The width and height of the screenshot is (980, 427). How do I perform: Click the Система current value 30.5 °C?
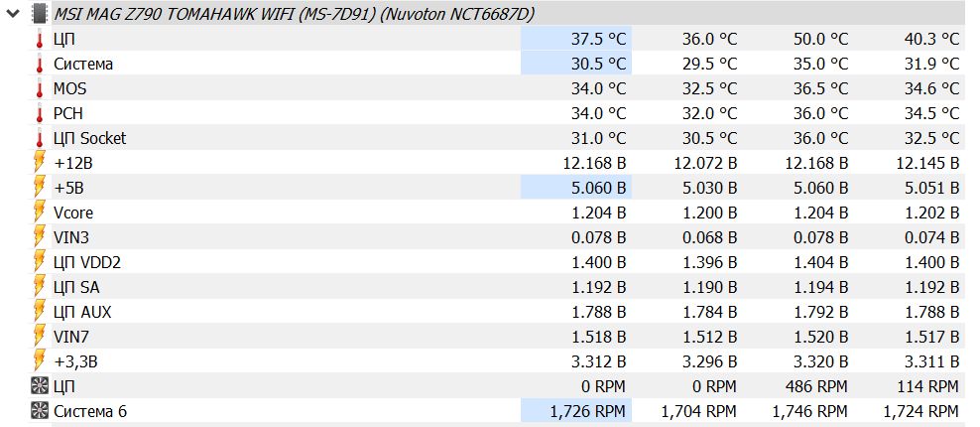(x=598, y=64)
